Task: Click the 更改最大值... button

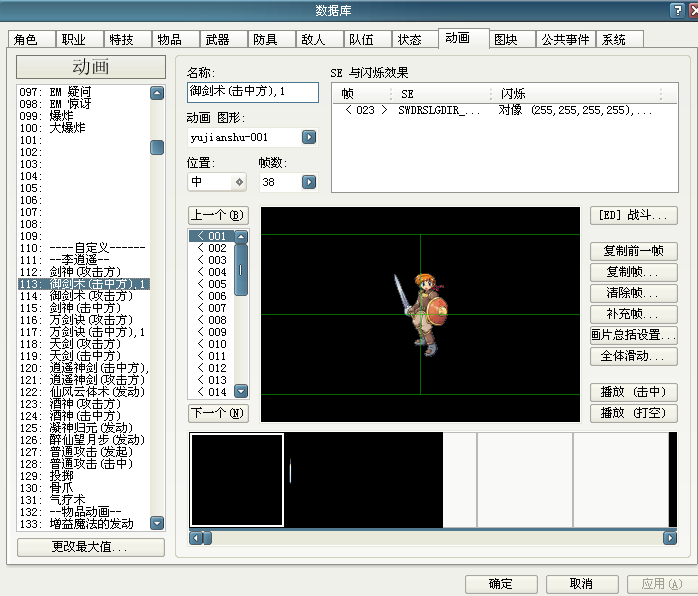Action: coord(91,547)
